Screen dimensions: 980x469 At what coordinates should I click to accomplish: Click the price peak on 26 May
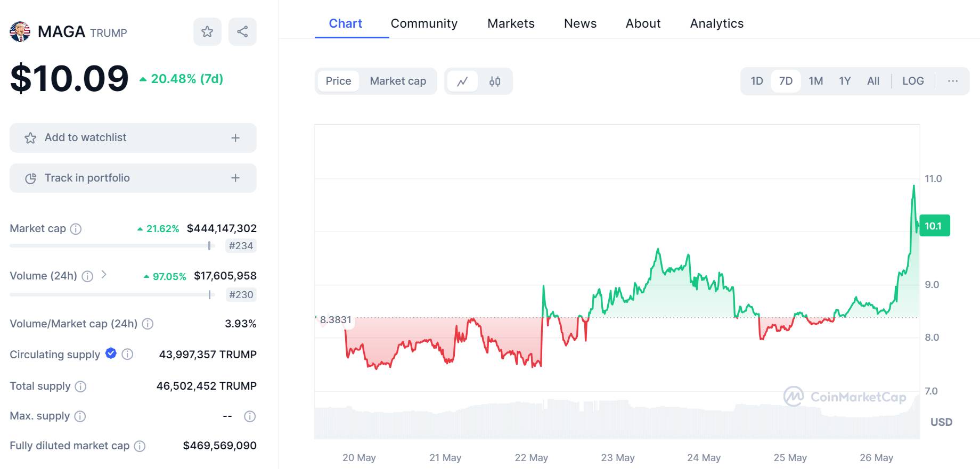point(914,186)
